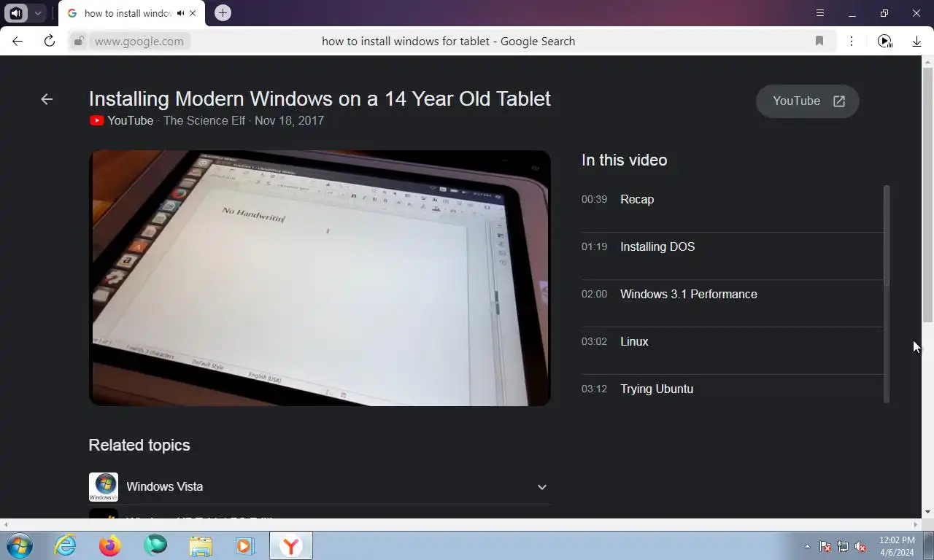Image resolution: width=934 pixels, height=560 pixels.
Task: Click the Windows Vista topic logo
Action: 104,487
